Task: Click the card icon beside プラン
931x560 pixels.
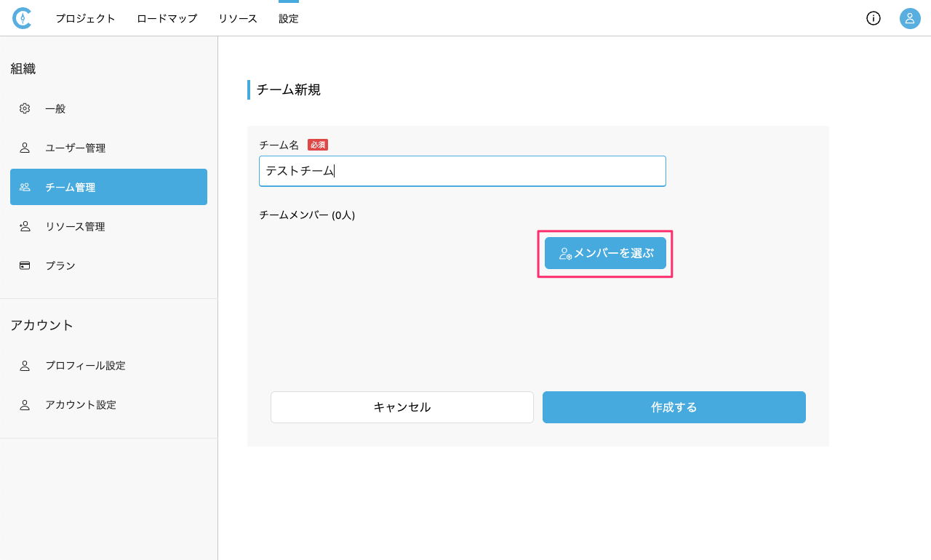Action: (x=25, y=265)
